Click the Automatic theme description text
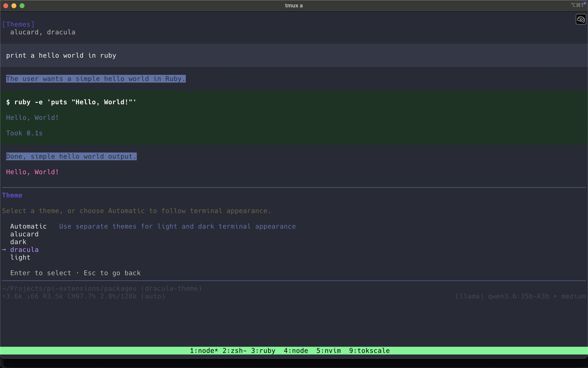Screen dimensions: 588x368 click(x=177, y=226)
